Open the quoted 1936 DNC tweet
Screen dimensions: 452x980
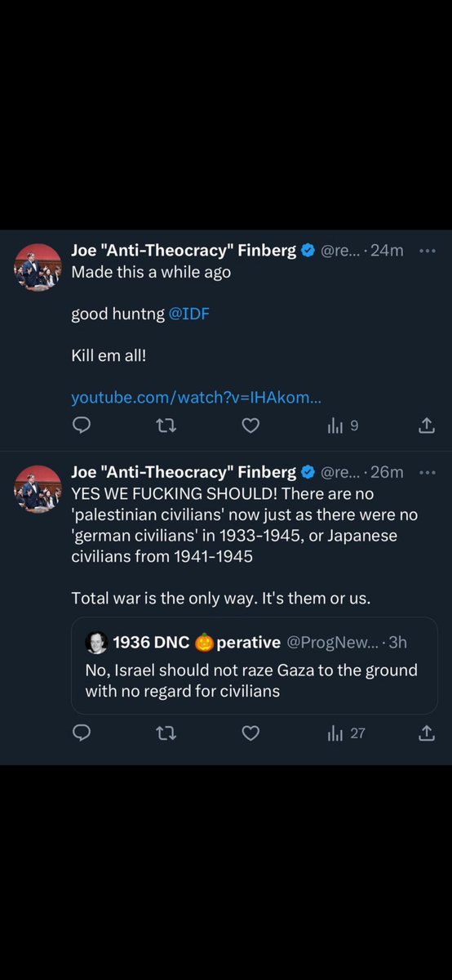click(255, 666)
